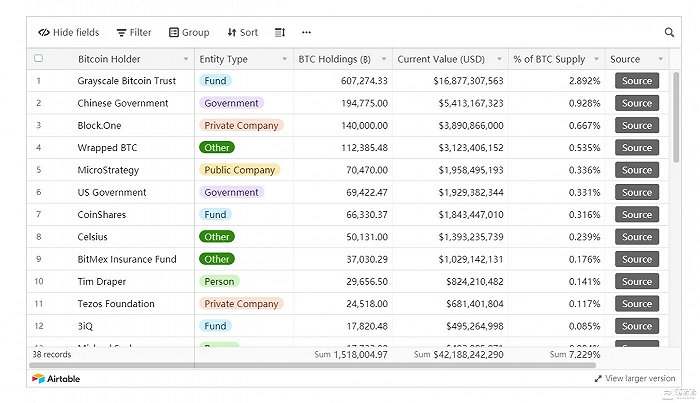
Task: Open the more options ellipsis
Action: [306, 32]
